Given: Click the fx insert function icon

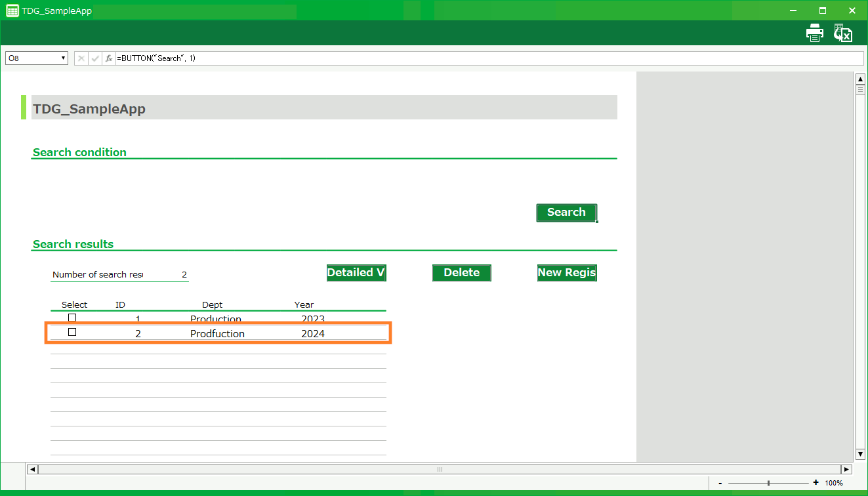Looking at the screenshot, I should point(109,58).
